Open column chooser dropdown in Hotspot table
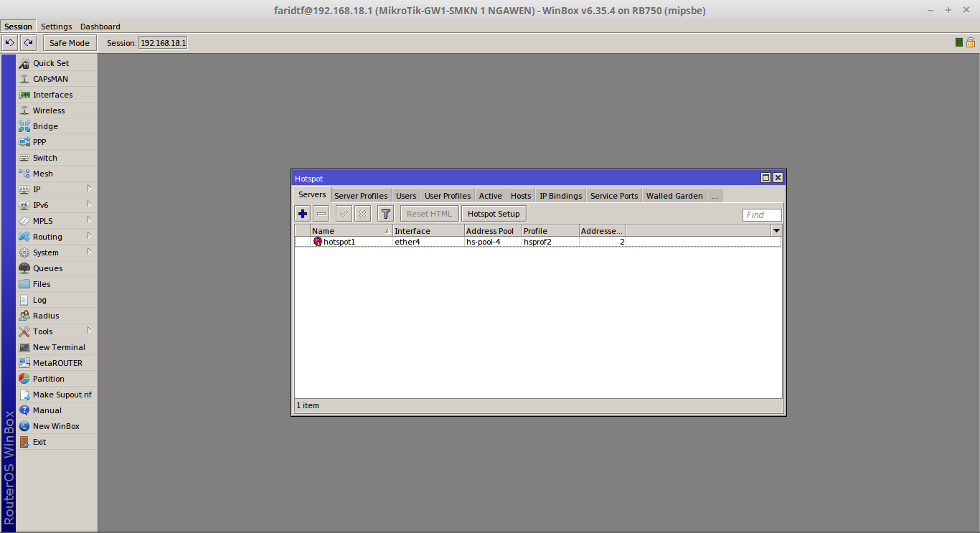980x533 pixels. coord(776,230)
